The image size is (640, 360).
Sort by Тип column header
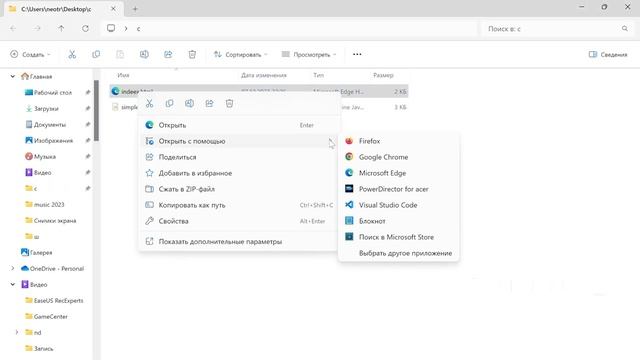coord(318,75)
